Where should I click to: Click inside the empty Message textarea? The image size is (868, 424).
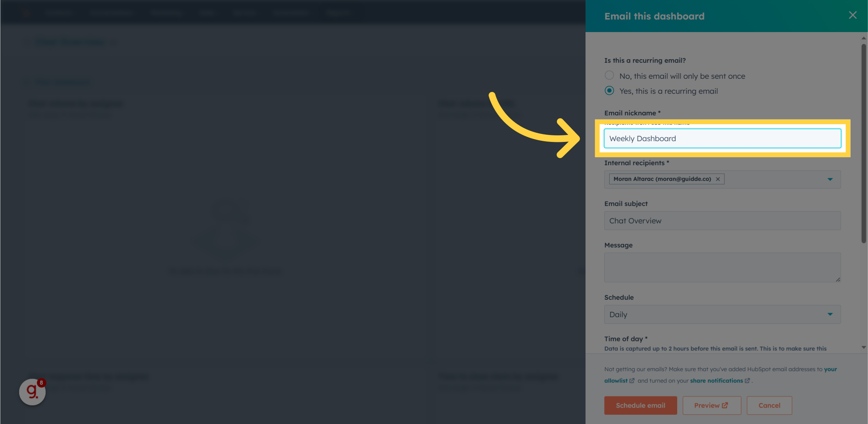click(722, 267)
